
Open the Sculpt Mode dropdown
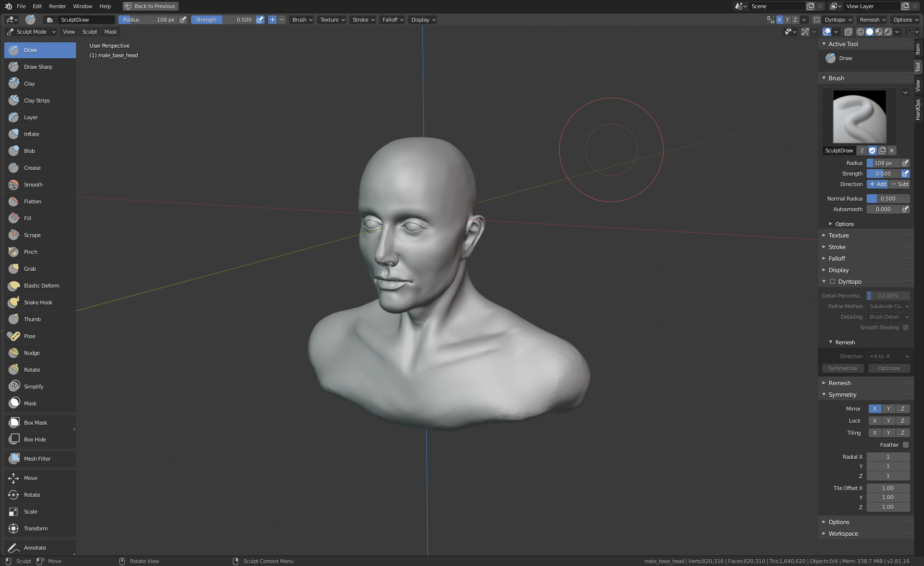pos(31,32)
